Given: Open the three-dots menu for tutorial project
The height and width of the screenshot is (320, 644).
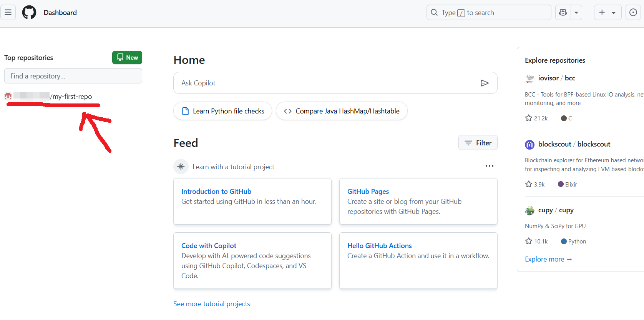Looking at the screenshot, I should coord(490,166).
